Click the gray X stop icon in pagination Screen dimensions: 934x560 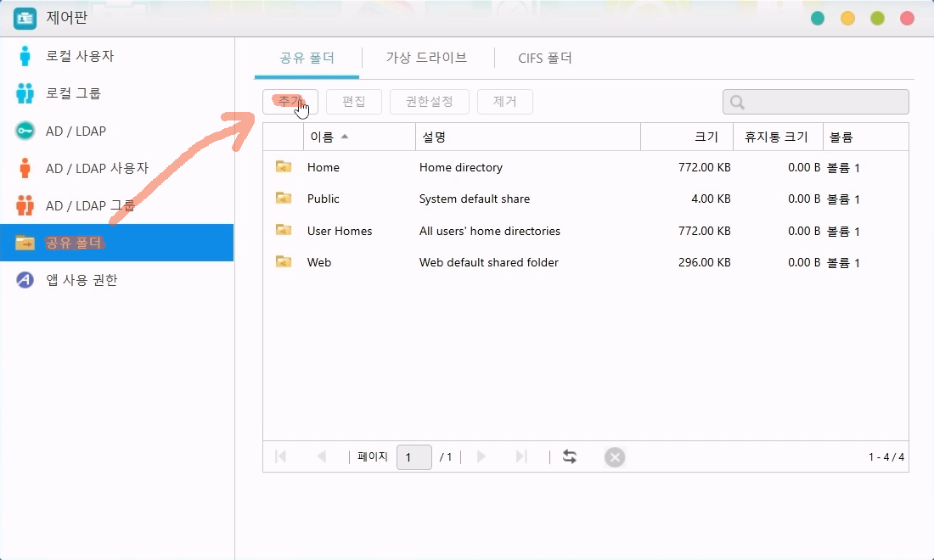pos(615,457)
